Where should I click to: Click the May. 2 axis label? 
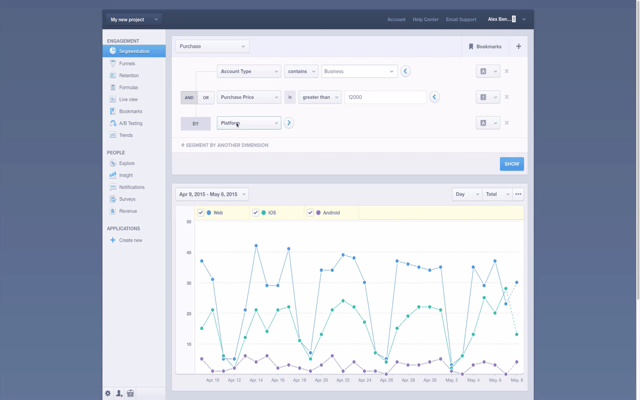[x=451, y=380]
